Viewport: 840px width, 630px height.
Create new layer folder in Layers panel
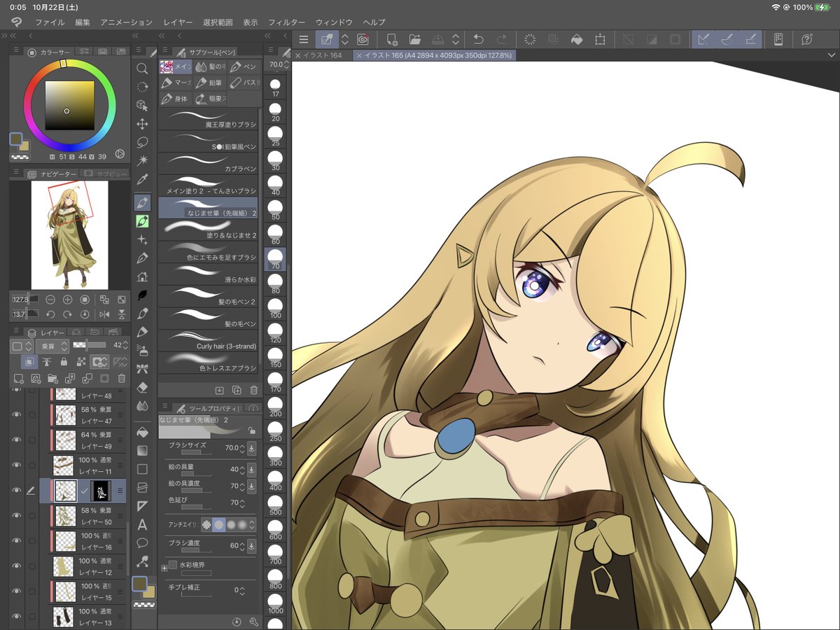(x=53, y=379)
